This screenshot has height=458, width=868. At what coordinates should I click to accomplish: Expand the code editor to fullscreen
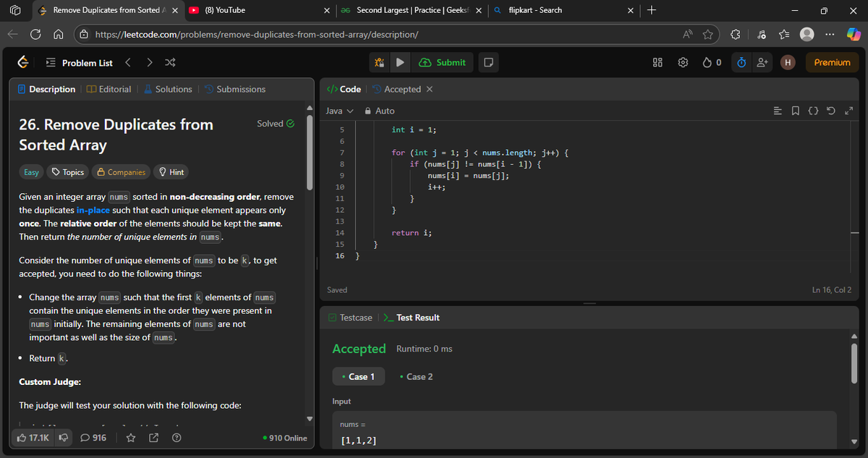(x=850, y=111)
